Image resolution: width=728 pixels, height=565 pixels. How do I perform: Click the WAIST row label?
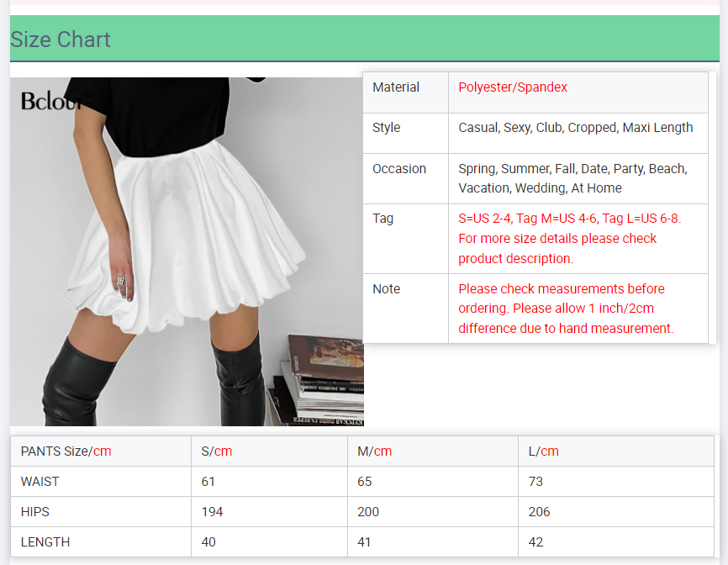pos(40,482)
